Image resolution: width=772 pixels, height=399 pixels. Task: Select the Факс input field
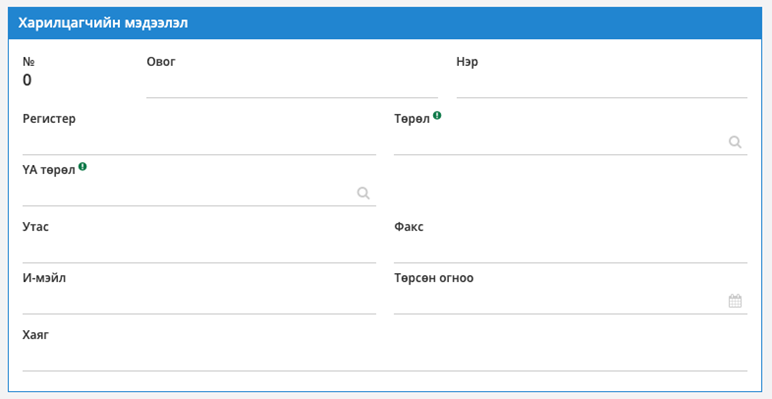571,250
